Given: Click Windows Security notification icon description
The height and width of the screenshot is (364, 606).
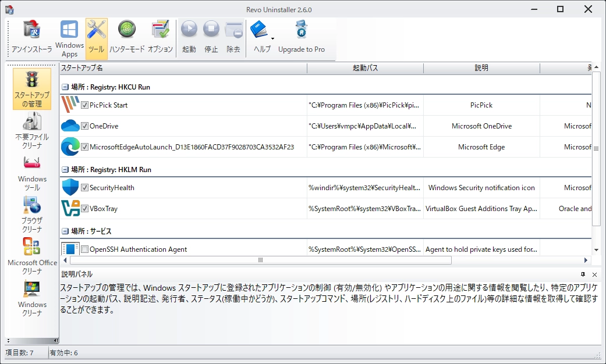Looking at the screenshot, I should tap(481, 188).
